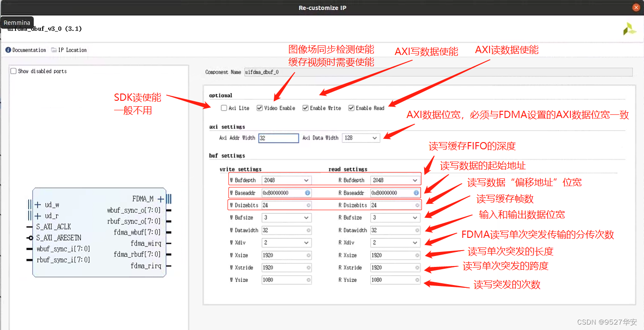
Task: Open the W Bufdepth dropdown
Action: pos(286,180)
